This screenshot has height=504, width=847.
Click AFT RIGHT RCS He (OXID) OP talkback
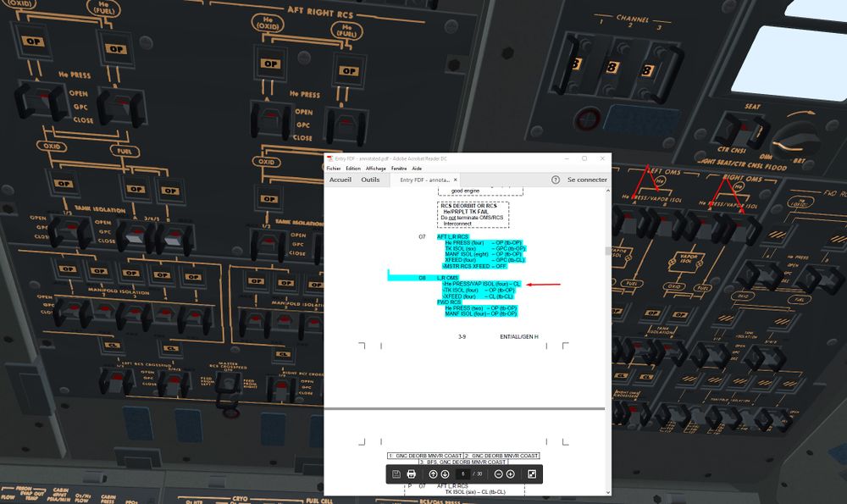point(270,64)
